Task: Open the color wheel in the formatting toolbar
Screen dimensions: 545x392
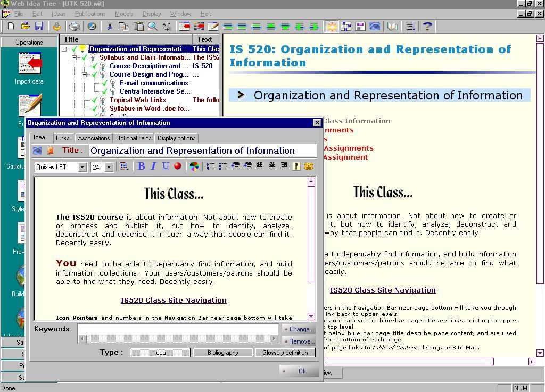Action: click(195, 166)
